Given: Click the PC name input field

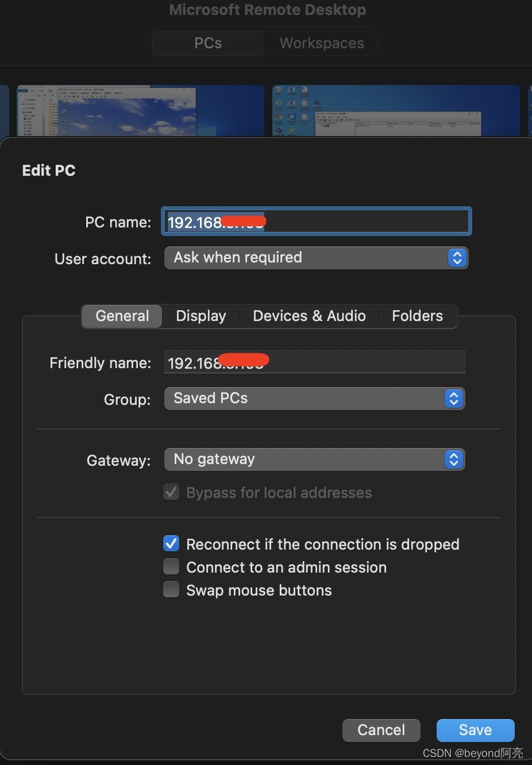Looking at the screenshot, I should 316,221.
